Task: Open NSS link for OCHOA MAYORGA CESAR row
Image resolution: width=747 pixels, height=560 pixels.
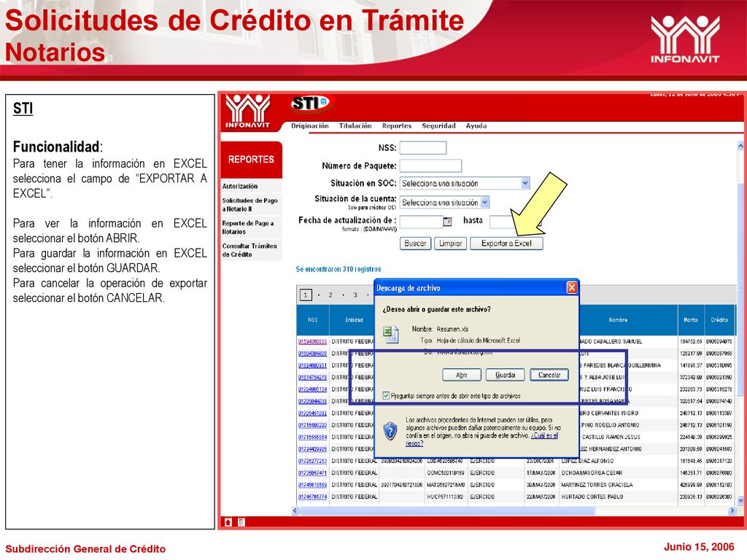Action: (x=312, y=472)
